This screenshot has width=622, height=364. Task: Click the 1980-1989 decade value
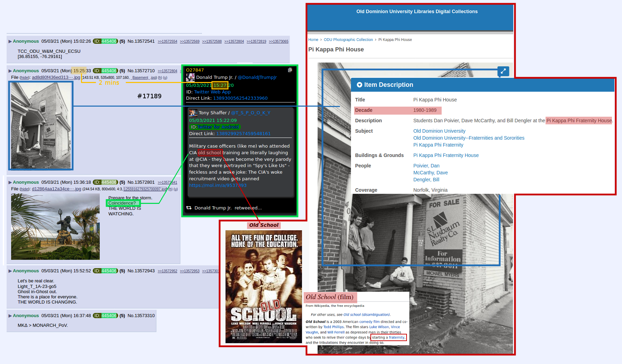pyautogui.click(x=425, y=110)
